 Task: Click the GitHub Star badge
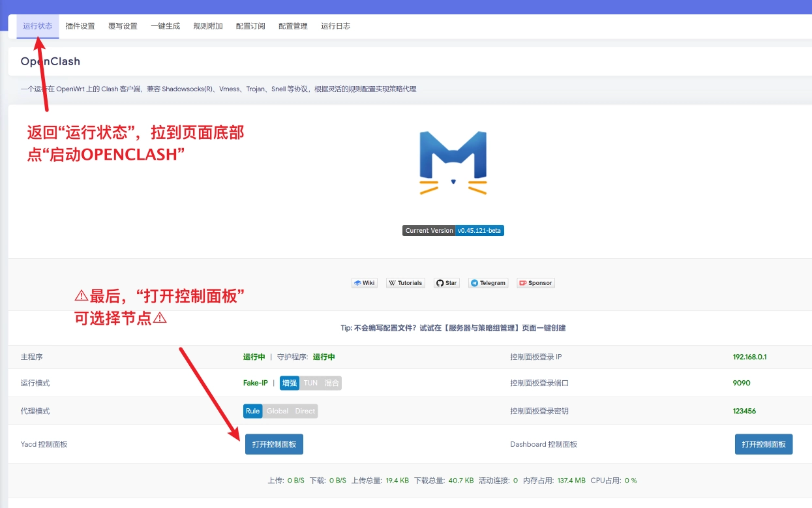(447, 283)
